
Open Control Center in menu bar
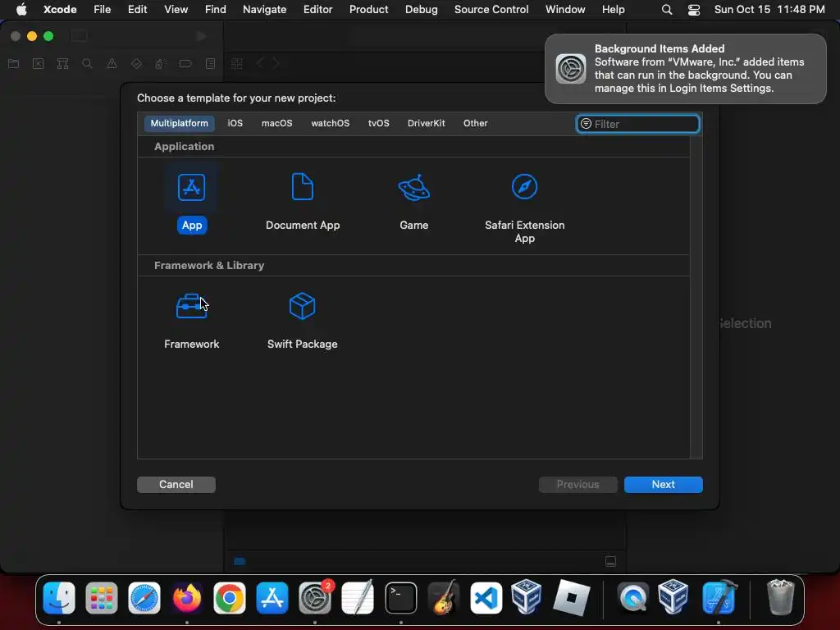694,9
